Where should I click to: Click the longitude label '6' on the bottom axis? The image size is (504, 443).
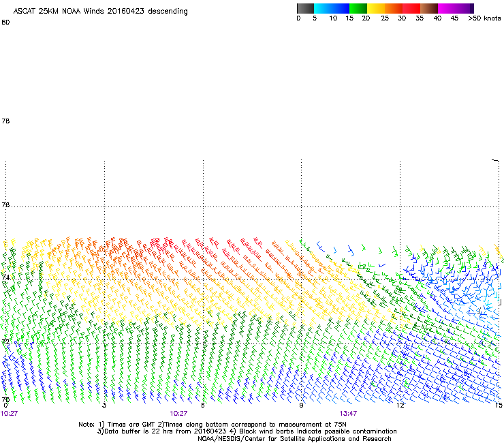203,405
